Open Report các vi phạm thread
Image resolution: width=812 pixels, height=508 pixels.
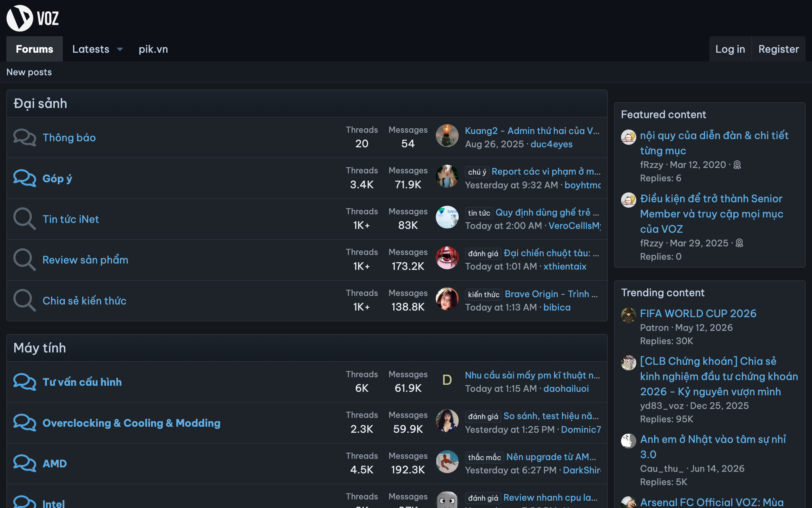click(546, 171)
